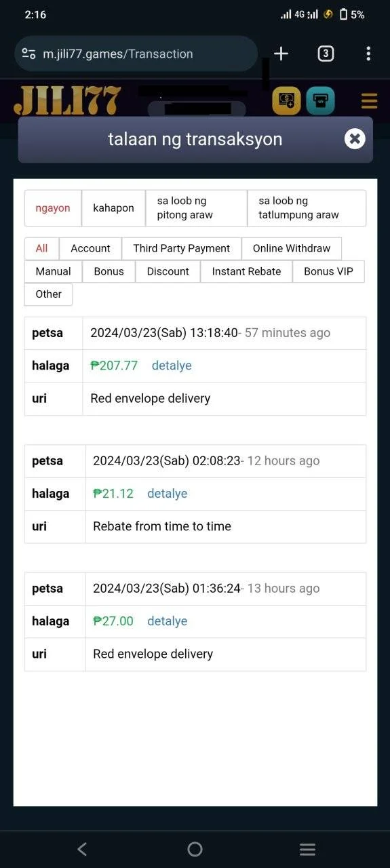The height and width of the screenshot is (868, 390).
Task: Open the browser three-dot overflow menu
Action: pyautogui.click(x=368, y=54)
